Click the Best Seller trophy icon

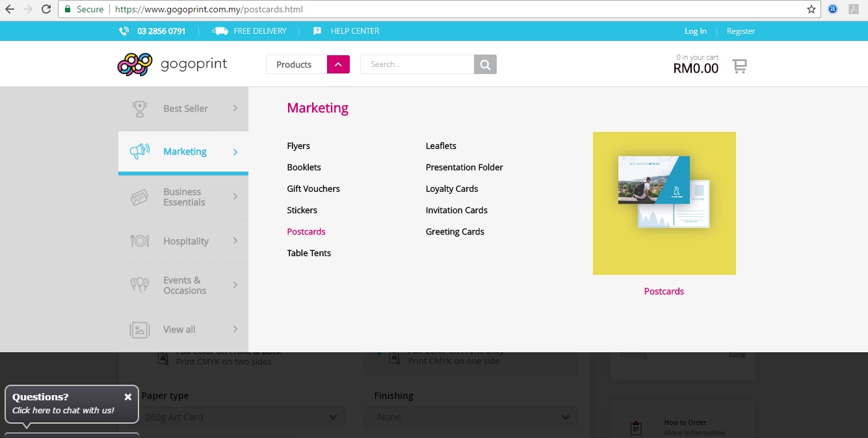[x=138, y=109]
